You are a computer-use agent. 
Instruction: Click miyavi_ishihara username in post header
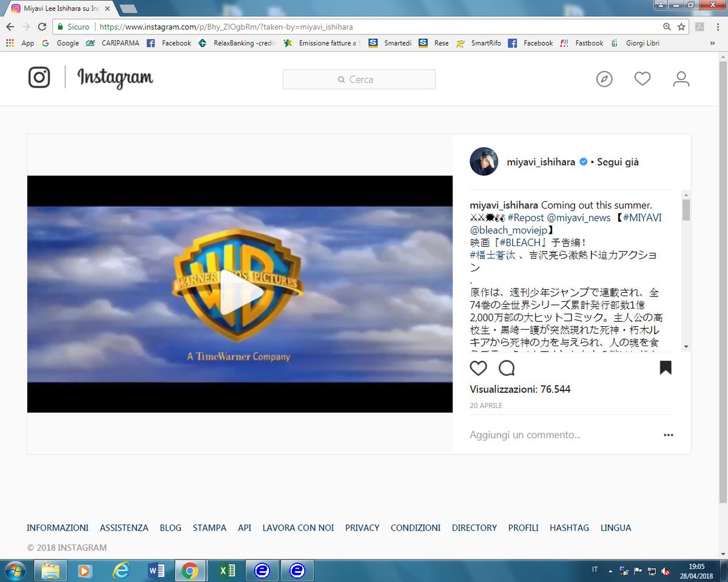[x=541, y=162]
